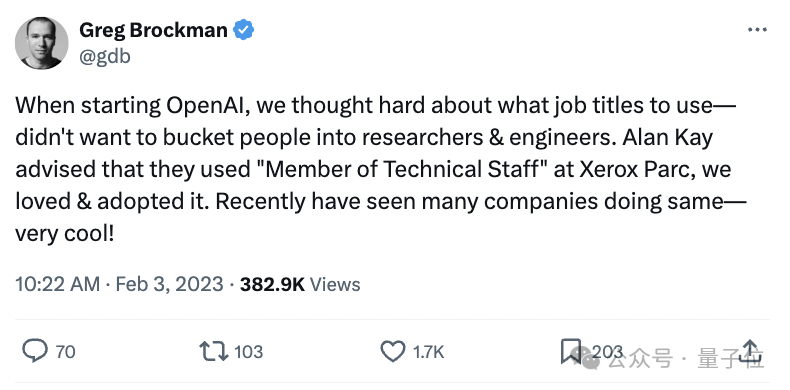
Task: Click the reply speech bubble icon
Action: click(x=35, y=351)
